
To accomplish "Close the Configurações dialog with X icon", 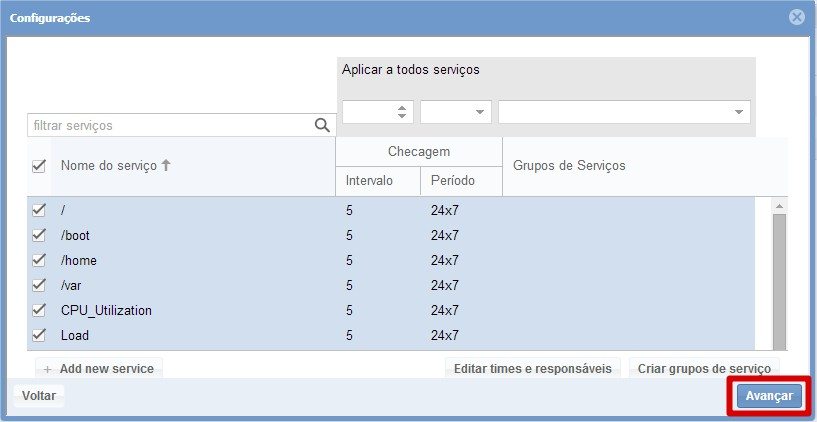I will [x=796, y=18].
